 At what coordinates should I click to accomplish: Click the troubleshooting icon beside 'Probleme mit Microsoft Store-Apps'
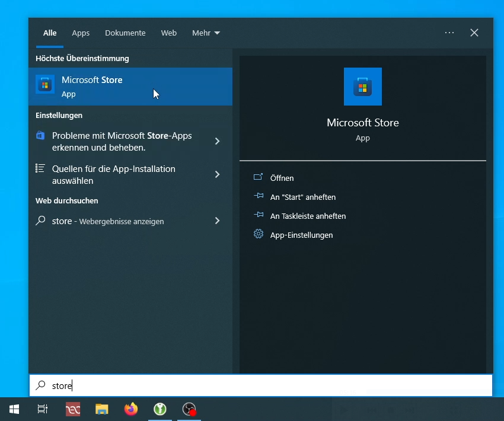(x=40, y=135)
